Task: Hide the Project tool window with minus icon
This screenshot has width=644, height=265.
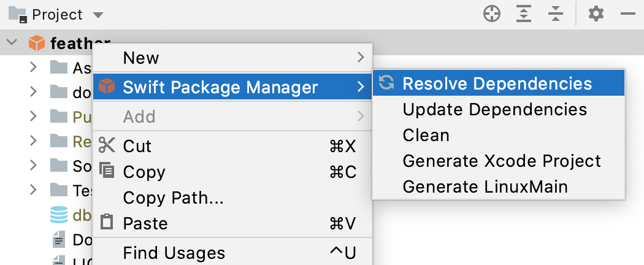Action: pos(627,14)
